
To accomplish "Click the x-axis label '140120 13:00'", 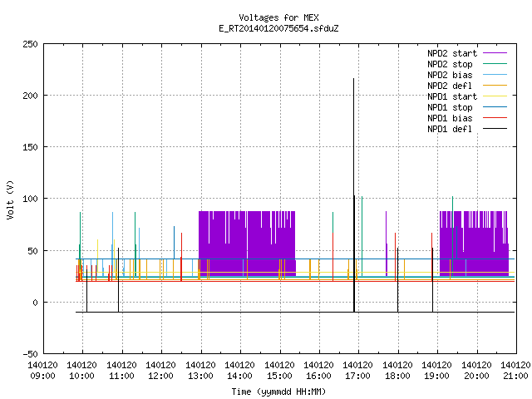I will pyautogui.click(x=200, y=371).
